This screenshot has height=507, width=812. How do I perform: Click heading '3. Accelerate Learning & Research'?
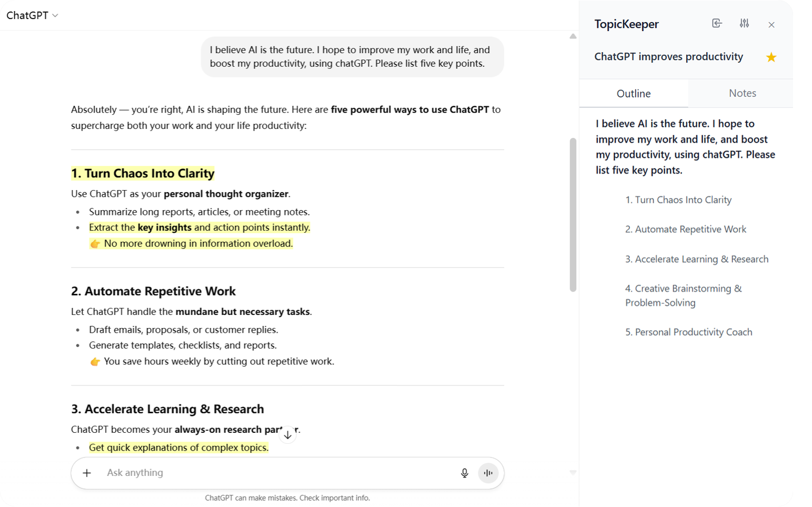(167, 409)
